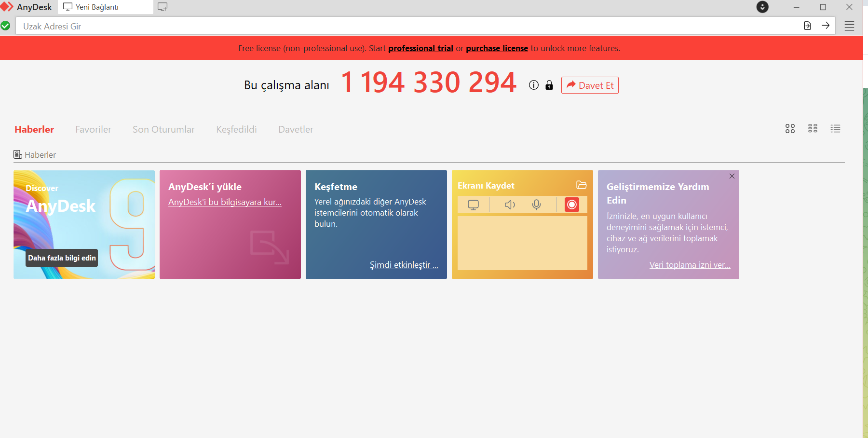The height and width of the screenshot is (438, 868).
Task: Toggle screen capture in recorder card
Action: [473, 205]
